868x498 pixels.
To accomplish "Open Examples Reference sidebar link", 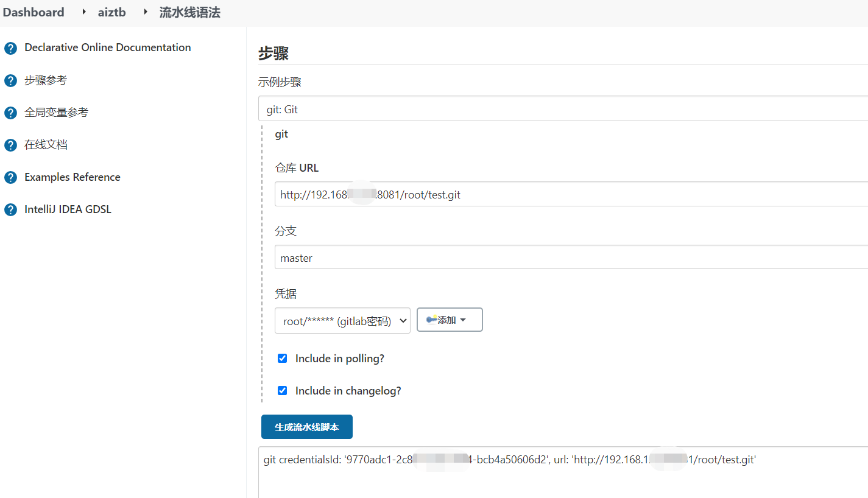I will 72,177.
